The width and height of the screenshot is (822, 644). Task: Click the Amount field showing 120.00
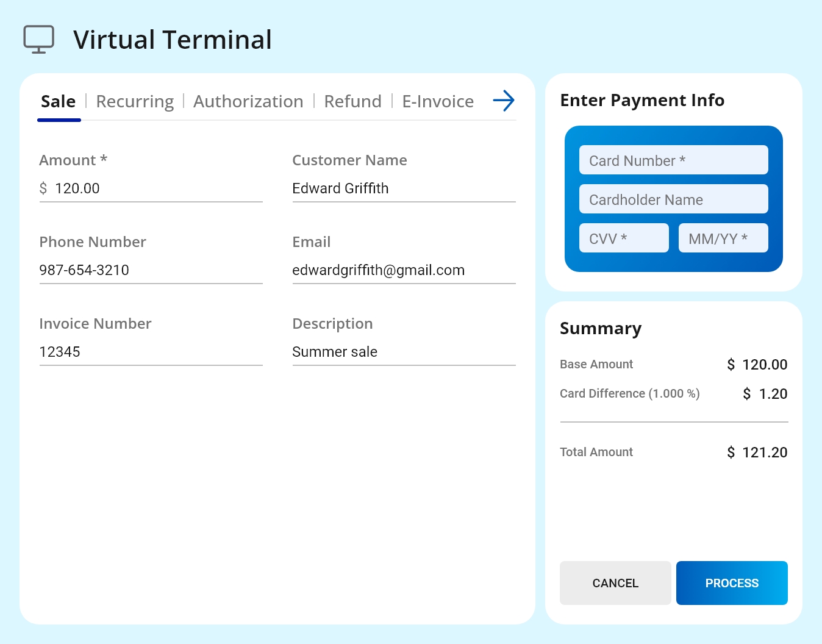click(x=151, y=188)
